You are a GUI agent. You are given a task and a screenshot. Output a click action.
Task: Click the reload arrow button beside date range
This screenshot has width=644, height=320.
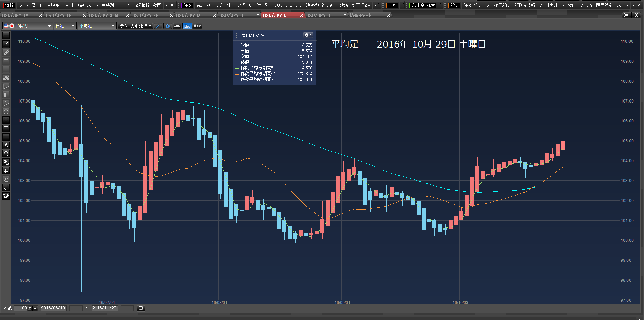point(141,308)
